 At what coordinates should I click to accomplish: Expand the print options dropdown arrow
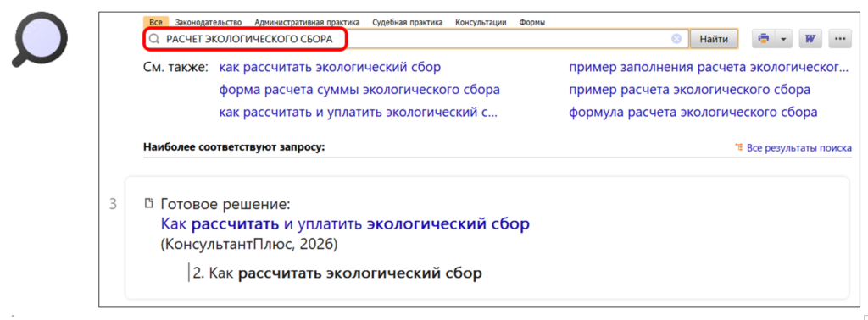pyautogui.click(x=783, y=39)
